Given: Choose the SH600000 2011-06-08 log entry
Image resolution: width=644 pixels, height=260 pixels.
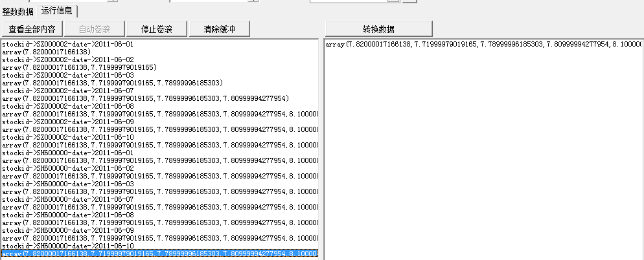Looking at the screenshot, I should (67, 215).
